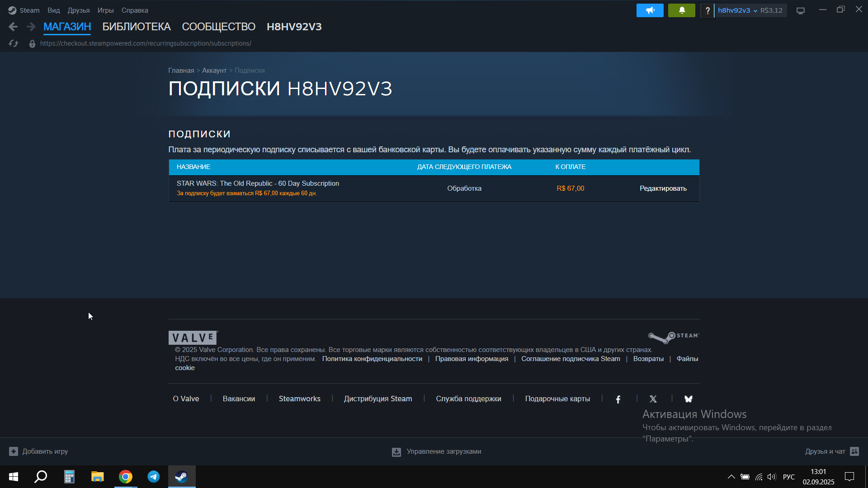The image size is (868, 488).
Task: Open the Вакансии footer link
Action: [239, 399]
